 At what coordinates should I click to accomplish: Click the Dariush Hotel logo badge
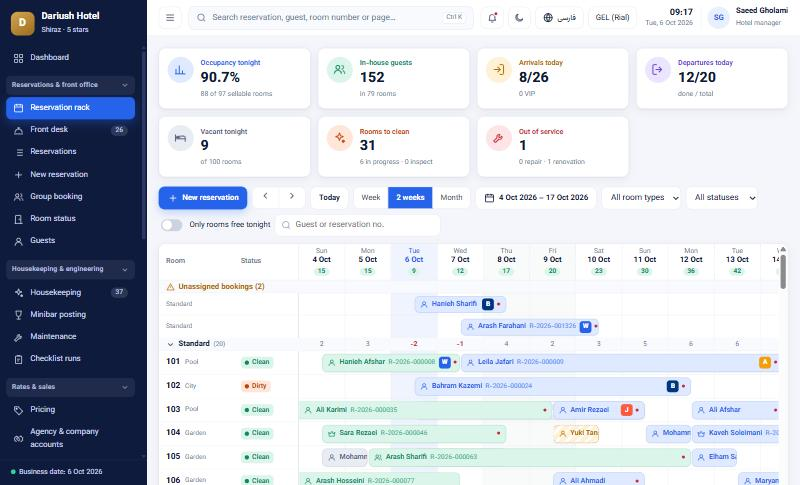click(22, 22)
